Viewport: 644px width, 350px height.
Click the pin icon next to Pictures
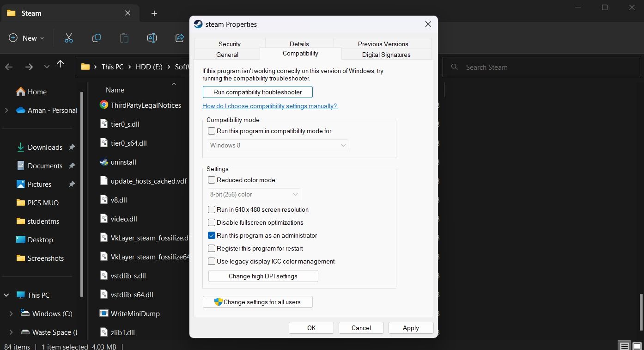coord(72,184)
